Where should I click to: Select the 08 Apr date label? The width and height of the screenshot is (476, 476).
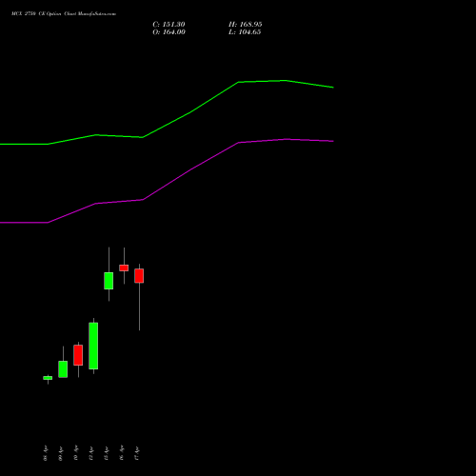point(46,453)
